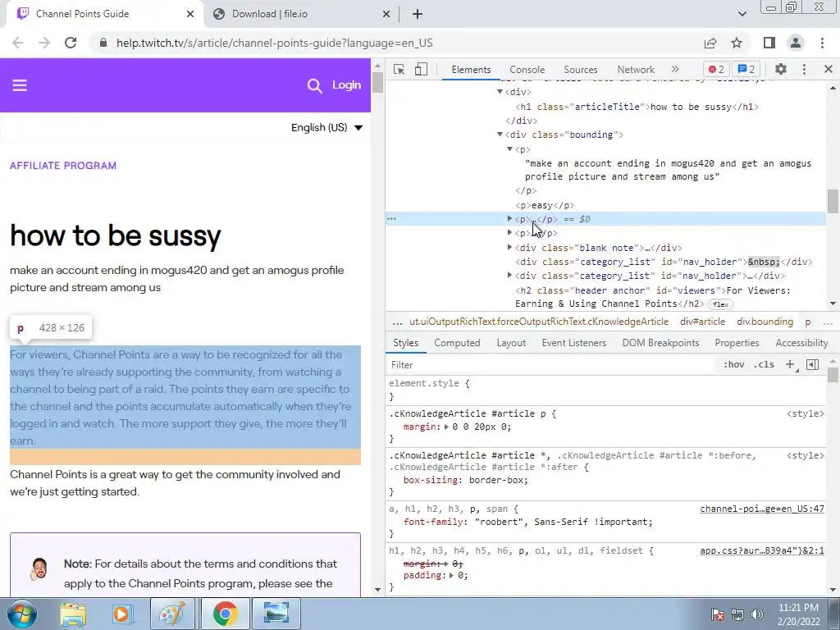Click the search magnifier icon on Twitch page
The height and width of the screenshot is (630, 840).
(x=314, y=85)
